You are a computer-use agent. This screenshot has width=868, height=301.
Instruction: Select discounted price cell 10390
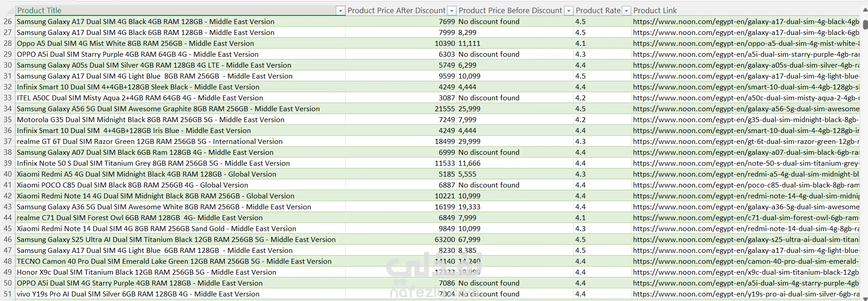point(401,43)
